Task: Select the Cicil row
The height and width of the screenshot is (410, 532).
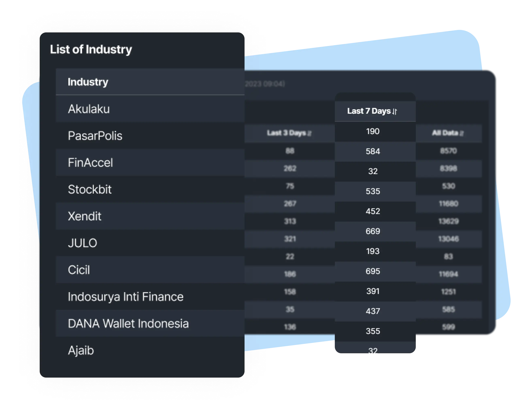Action: tap(150, 270)
